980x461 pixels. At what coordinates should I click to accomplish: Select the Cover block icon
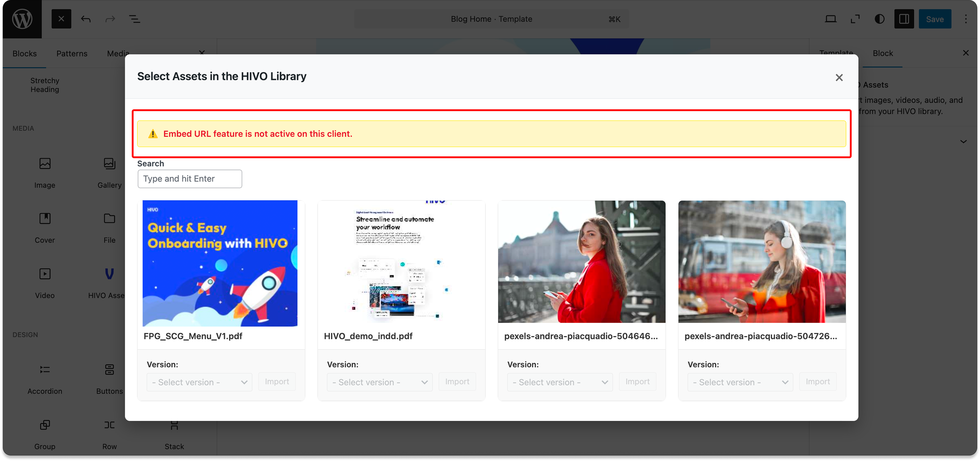[45, 219]
